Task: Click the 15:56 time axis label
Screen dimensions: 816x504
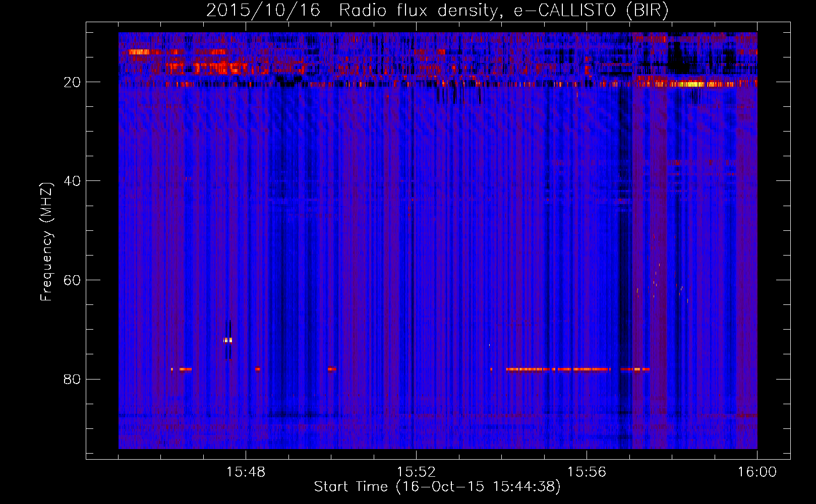Action: click(587, 472)
